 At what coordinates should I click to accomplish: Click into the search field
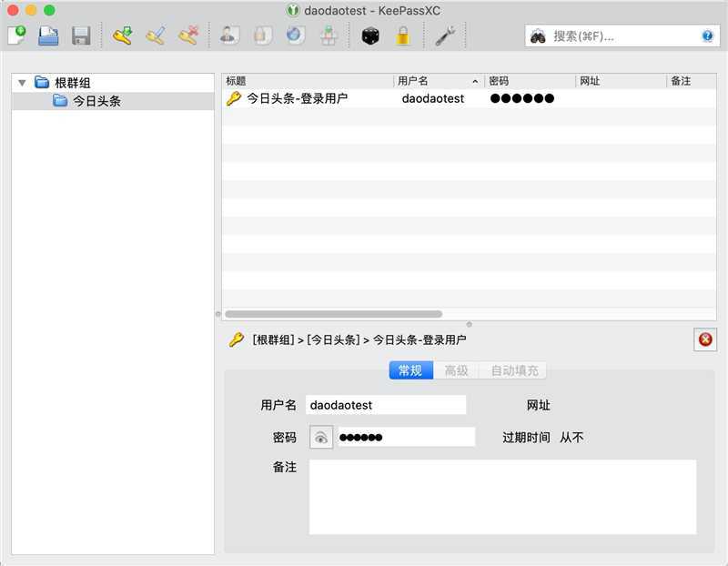pyautogui.click(x=624, y=36)
